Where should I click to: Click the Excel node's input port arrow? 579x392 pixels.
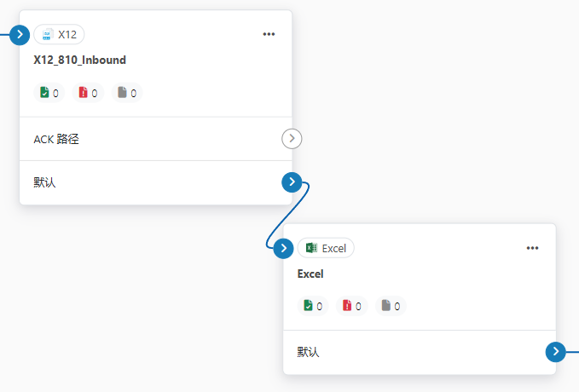[283, 248]
